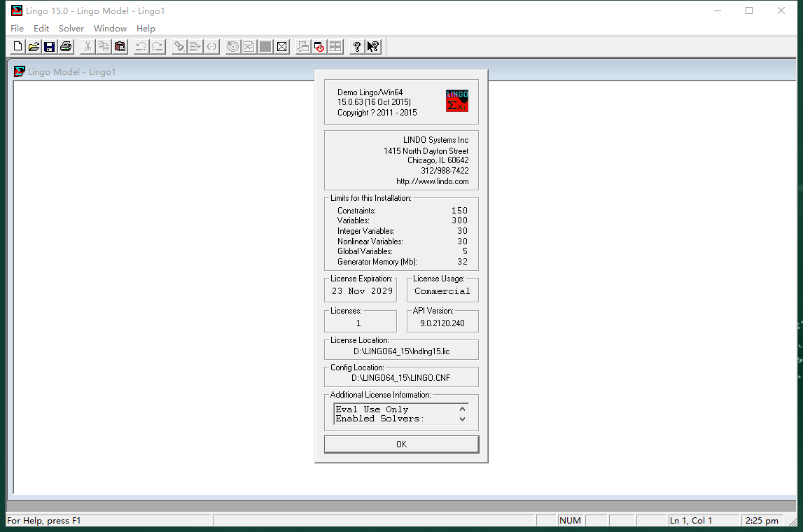Viewport: 803px width, 532px height.
Task: Select the Go To Line icon
Action: pyautogui.click(x=195, y=47)
